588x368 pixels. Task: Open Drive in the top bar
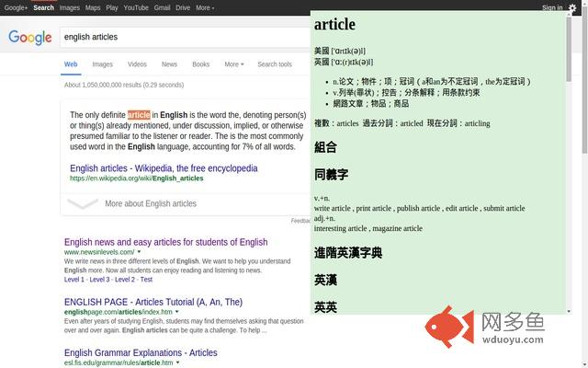point(183,7)
